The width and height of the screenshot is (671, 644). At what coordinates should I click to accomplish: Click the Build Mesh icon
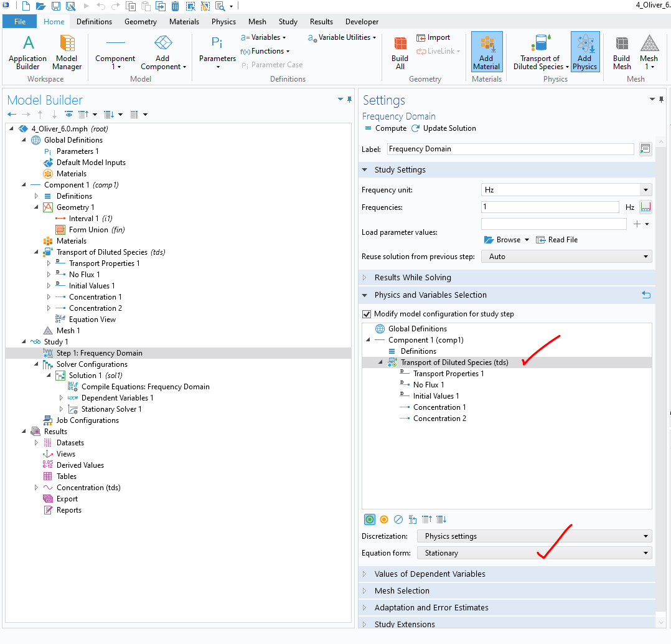(622, 52)
